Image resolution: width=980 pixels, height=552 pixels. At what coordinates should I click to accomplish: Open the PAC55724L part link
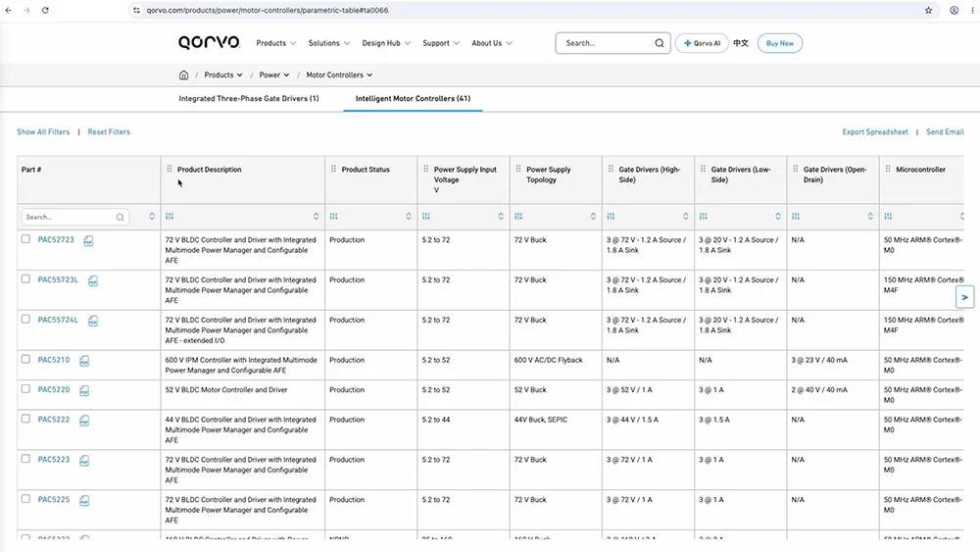(x=58, y=320)
